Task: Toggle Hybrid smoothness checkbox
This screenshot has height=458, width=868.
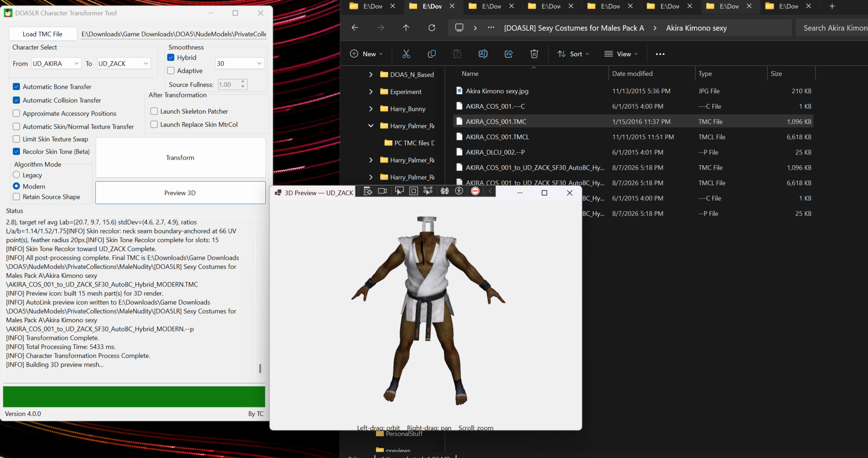Action: coord(171,57)
